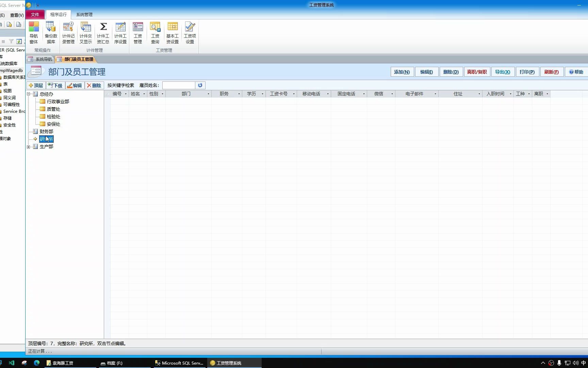The width and height of the screenshot is (588, 368).
Task: Click the 添加(N) add button
Action: (x=402, y=72)
